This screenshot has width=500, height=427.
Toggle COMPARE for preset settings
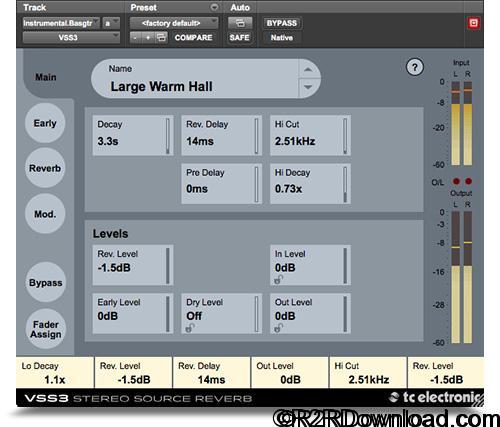pyautogui.click(x=193, y=37)
